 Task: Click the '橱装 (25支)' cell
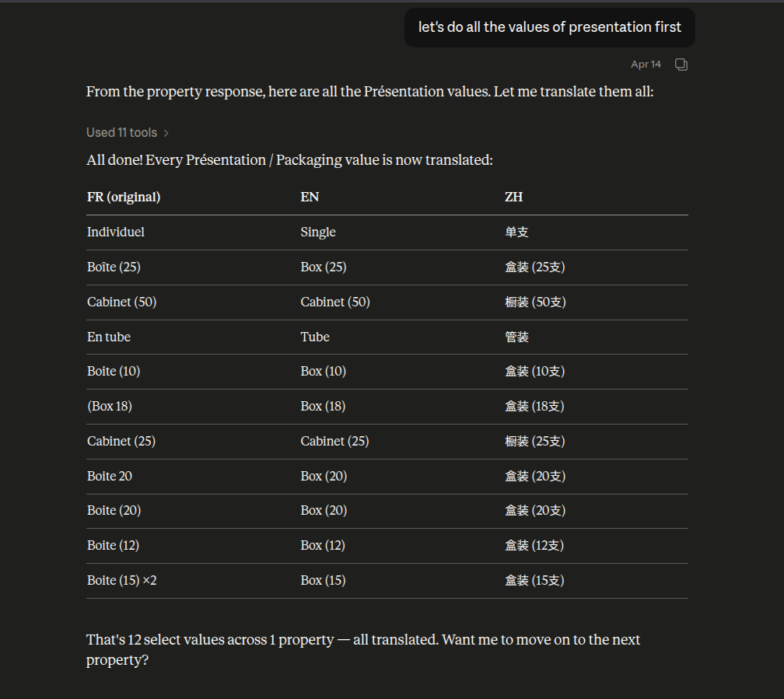tap(535, 442)
